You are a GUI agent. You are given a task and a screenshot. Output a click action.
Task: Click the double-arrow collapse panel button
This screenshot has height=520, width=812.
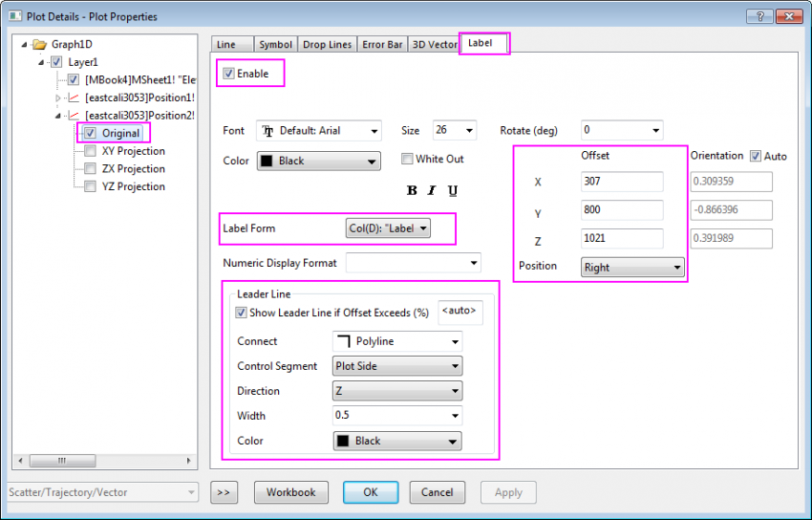click(224, 492)
